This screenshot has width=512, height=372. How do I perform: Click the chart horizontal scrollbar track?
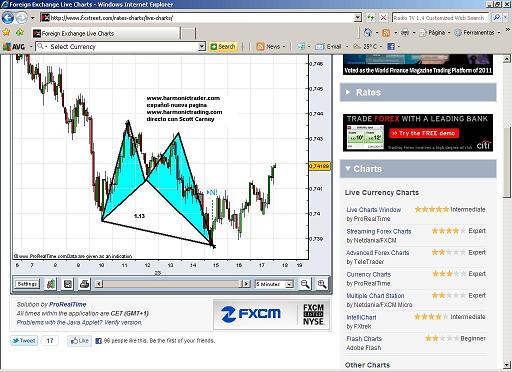pos(172,284)
